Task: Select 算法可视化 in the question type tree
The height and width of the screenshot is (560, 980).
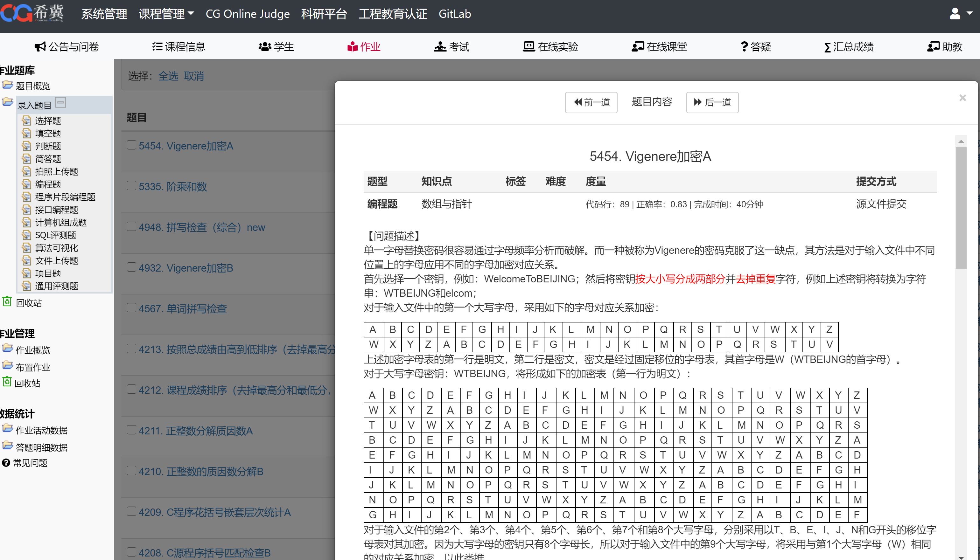Action: (x=57, y=248)
